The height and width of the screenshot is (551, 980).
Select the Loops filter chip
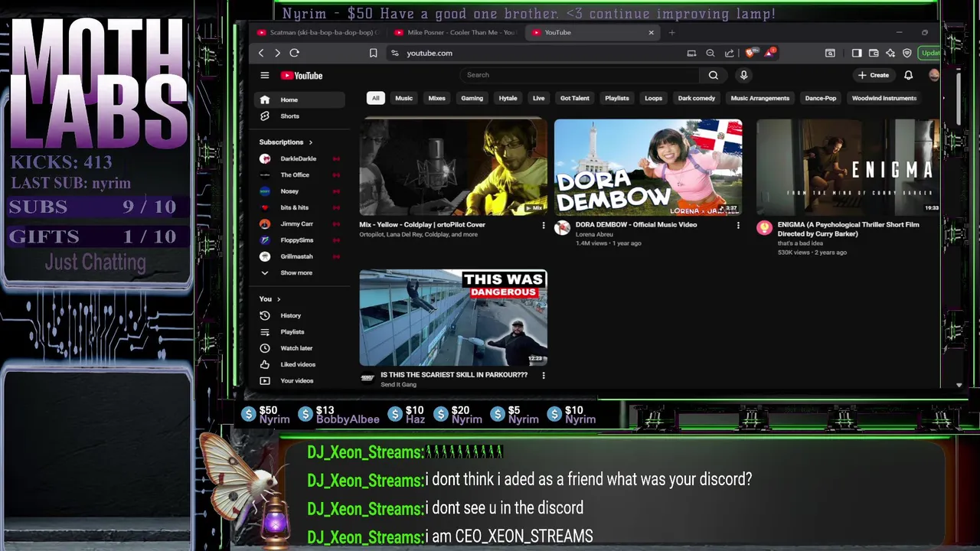[653, 98]
